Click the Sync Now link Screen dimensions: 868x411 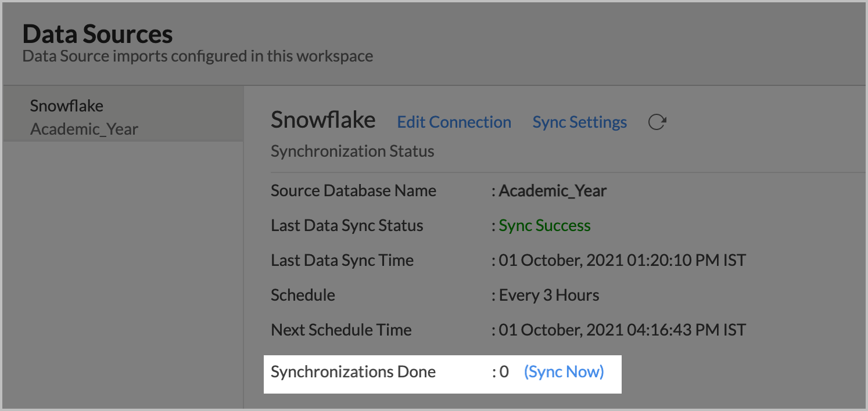[x=564, y=372]
